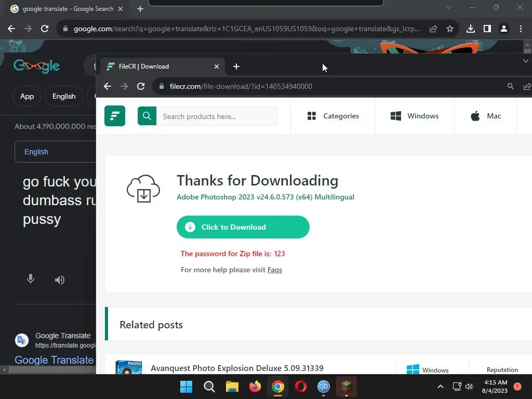Toggle Chrome side panel in Google window
This screenshot has width=532, height=399.
(x=487, y=29)
